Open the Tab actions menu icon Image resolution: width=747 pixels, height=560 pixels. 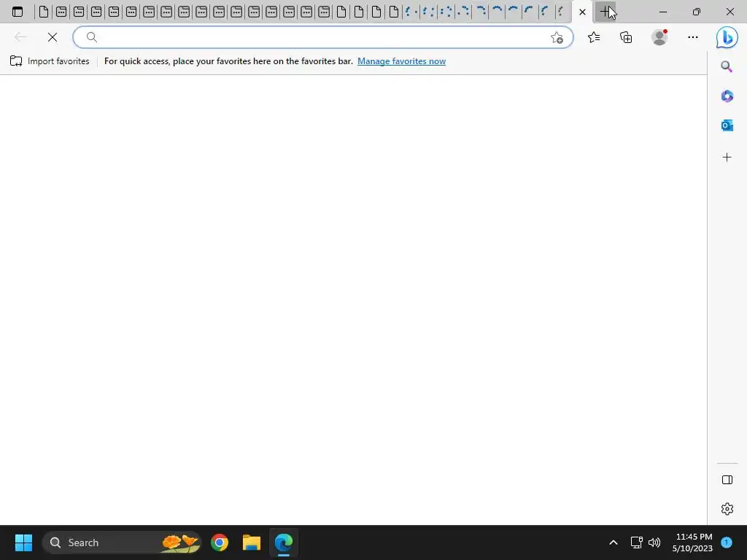[18, 12]
